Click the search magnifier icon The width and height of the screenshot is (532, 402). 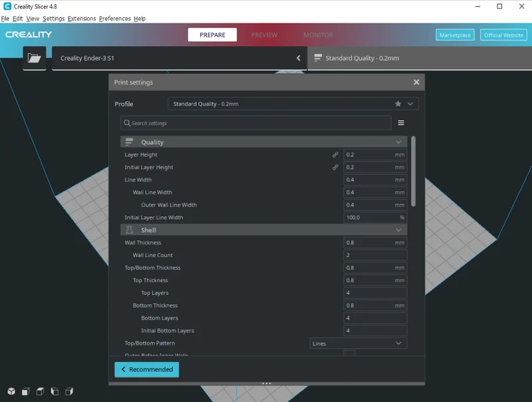tap(127, 123)
